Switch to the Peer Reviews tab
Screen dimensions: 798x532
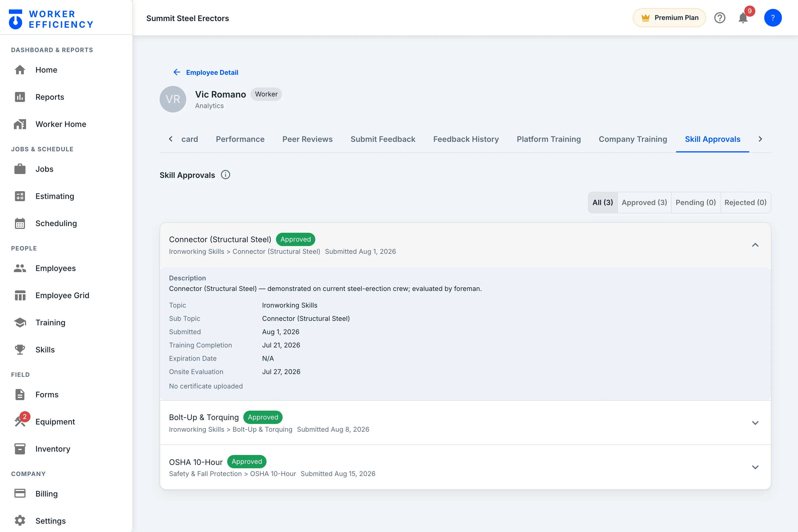click(307, 139)
